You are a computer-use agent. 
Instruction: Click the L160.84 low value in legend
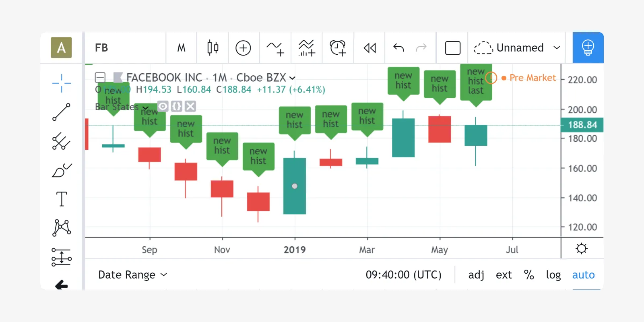click(x=194, y=89)
